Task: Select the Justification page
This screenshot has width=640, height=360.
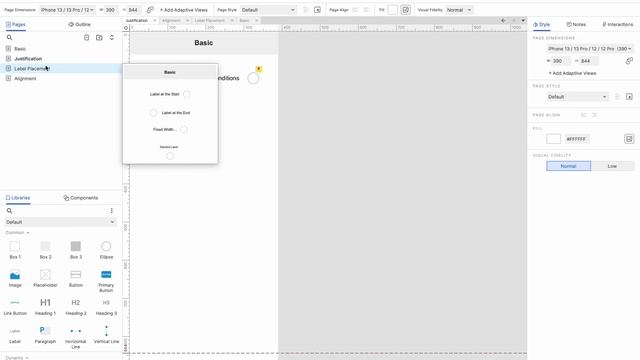Action: point(28,59)
